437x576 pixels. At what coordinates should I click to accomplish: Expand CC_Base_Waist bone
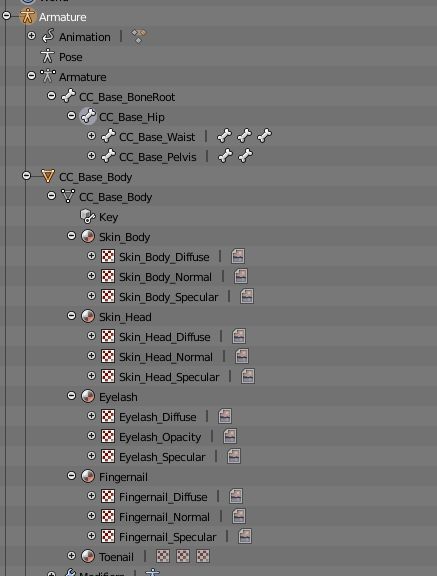tap(91, 136)
